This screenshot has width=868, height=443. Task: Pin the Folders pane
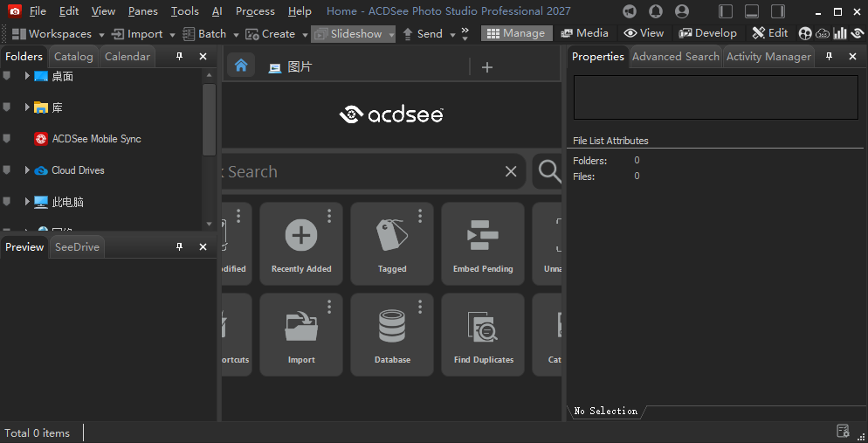tap(179, 57)
